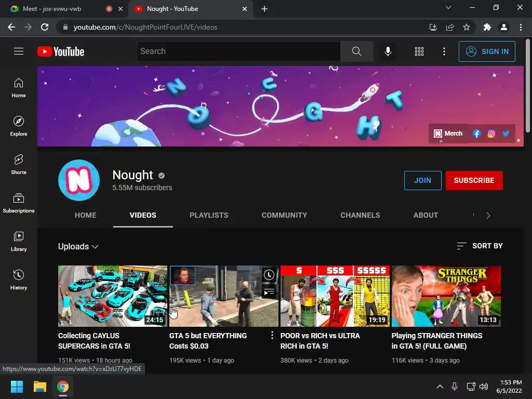Click the page vertical scrollbar
Viewport: 532px width, 399px height.
[x=528, y=85]
